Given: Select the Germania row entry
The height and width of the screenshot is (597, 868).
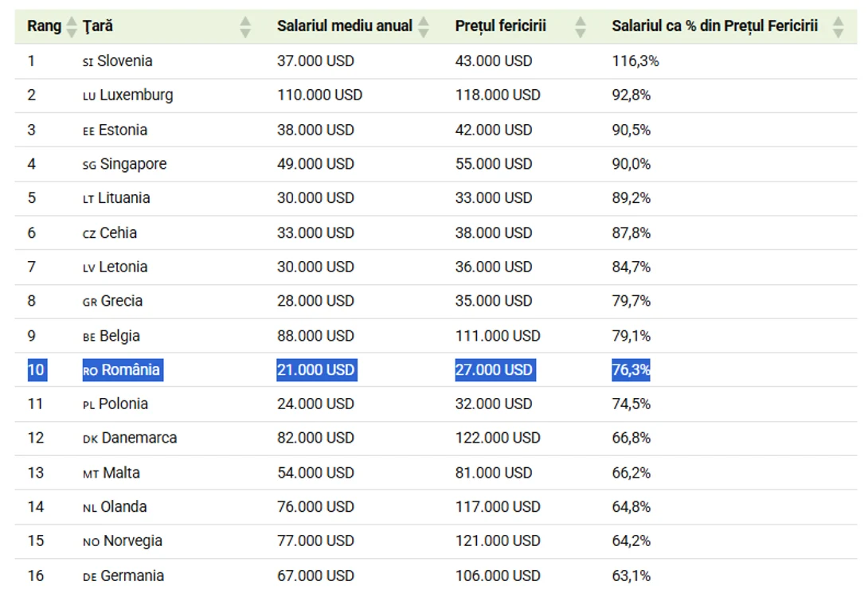Looking at the screenshot, I should tap(123, 576).
